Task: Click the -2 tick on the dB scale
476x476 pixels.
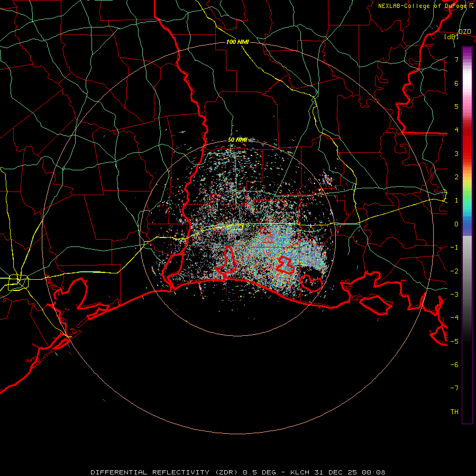Action: 454,271
